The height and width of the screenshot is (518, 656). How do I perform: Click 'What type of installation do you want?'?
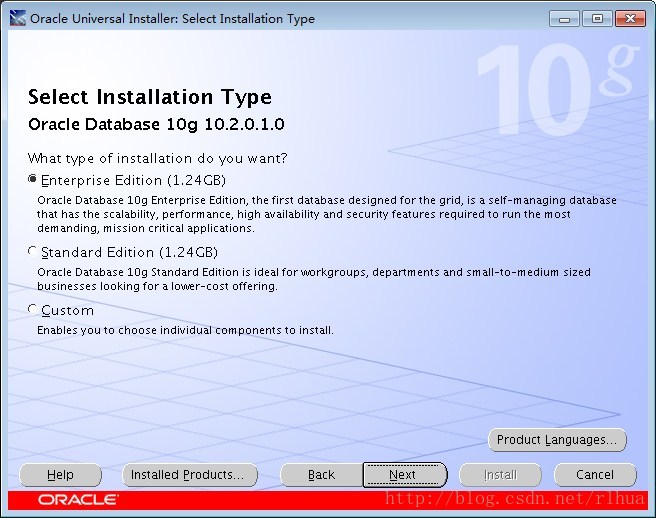pos(157,159)
